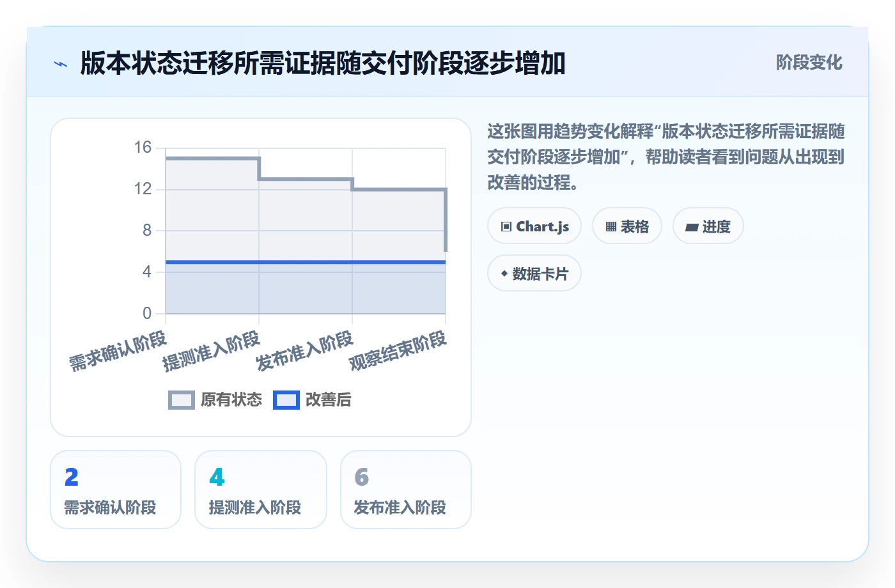Click the square icon in the Chart.js tag
The height and width of the screenshot is (588, 895).
click(x=506, y=227)
